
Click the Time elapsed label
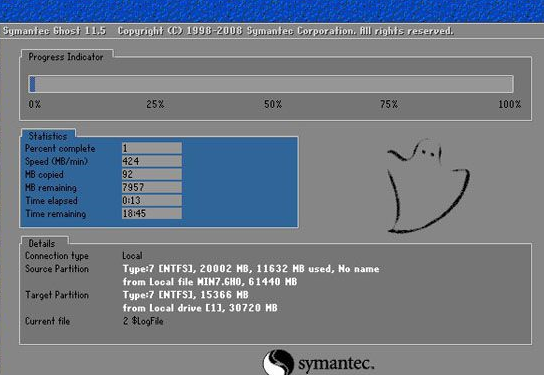[x=51, y=201]
